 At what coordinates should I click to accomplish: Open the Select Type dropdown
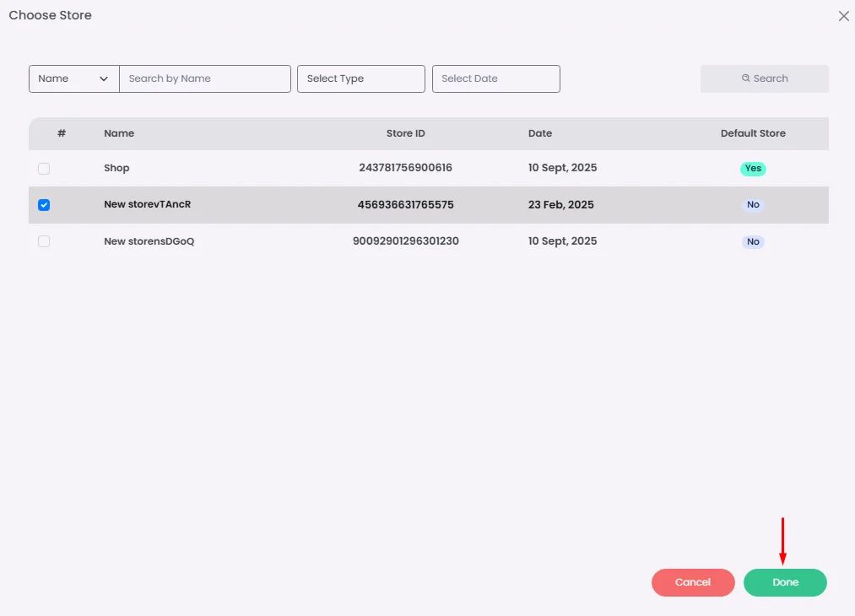pyautogui.click(x=361, y=78)
